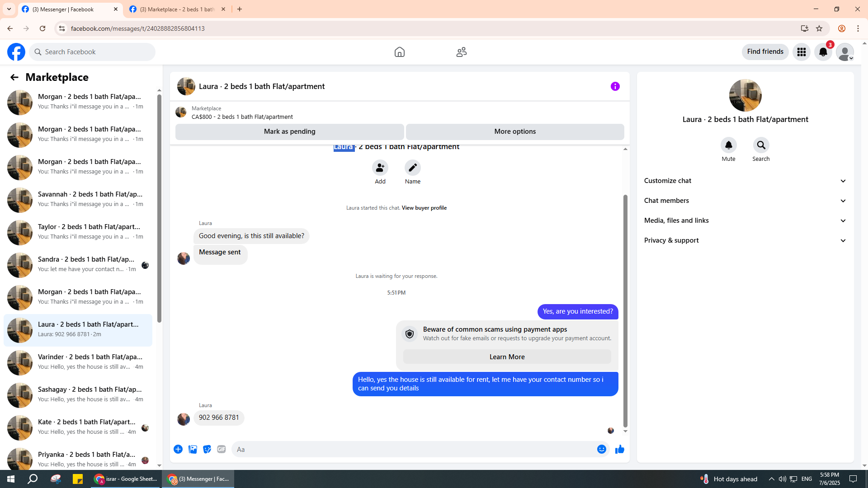
Task: Click the "Yes, are you interested?" message
Action: click(x=578, y=311)
